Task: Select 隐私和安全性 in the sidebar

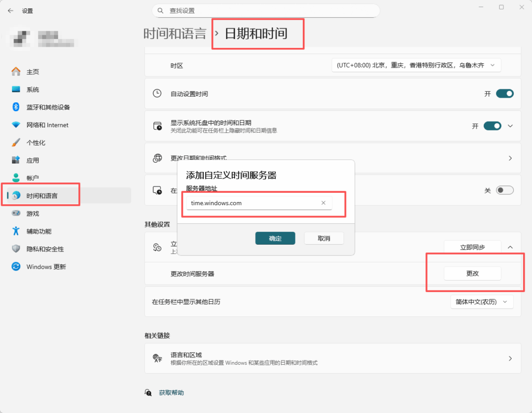Action: point(46,249)
